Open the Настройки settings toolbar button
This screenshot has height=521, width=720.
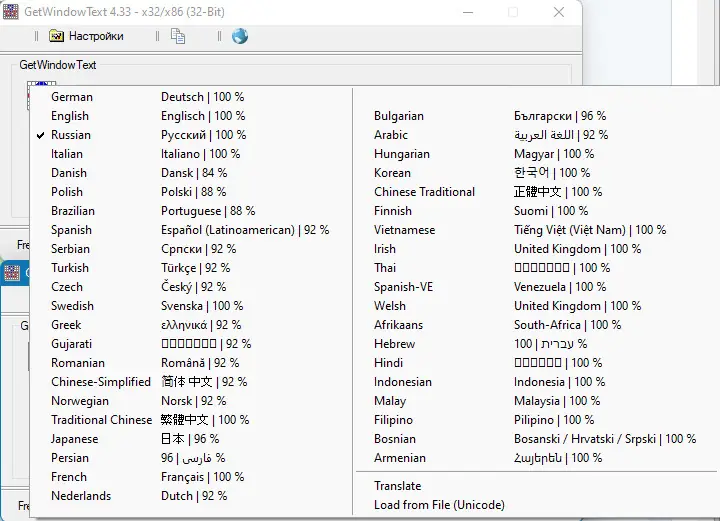pos(87,36)
